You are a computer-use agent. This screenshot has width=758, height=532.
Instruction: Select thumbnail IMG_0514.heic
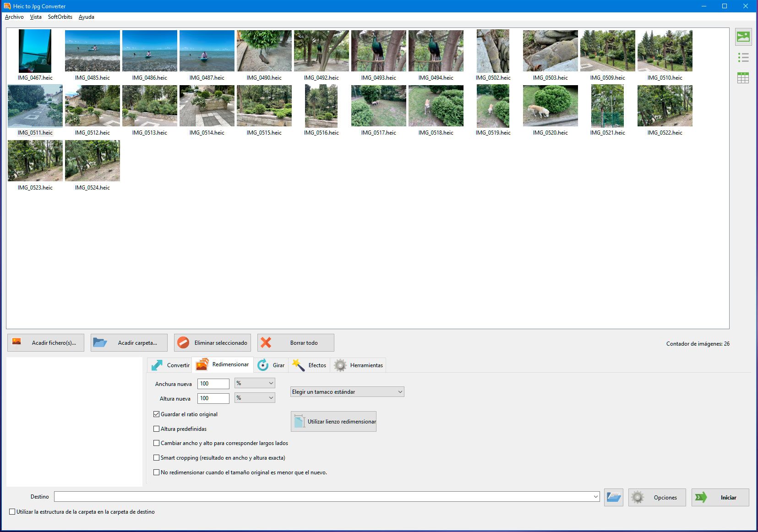(207, 106)
